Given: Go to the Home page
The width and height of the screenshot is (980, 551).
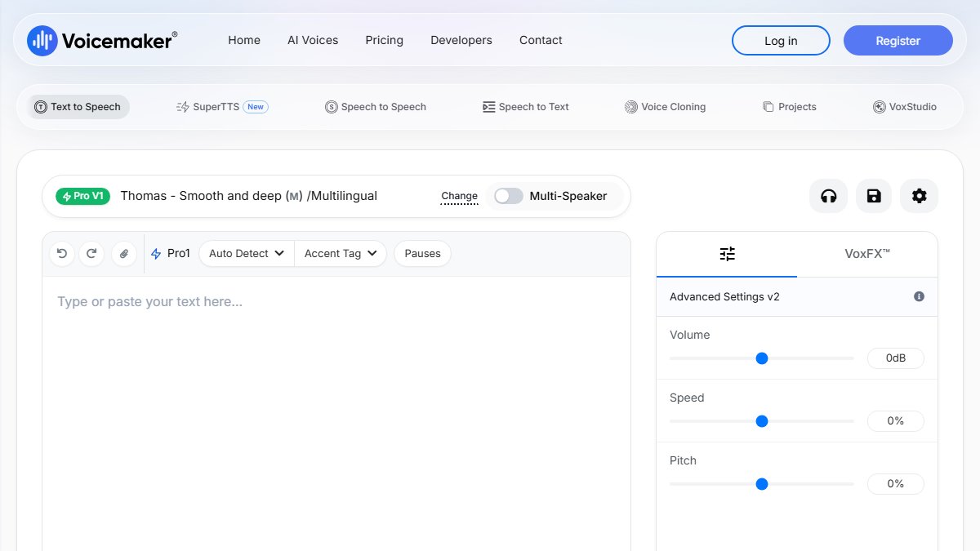Looking at the screenshot, I should click(244, 40).
